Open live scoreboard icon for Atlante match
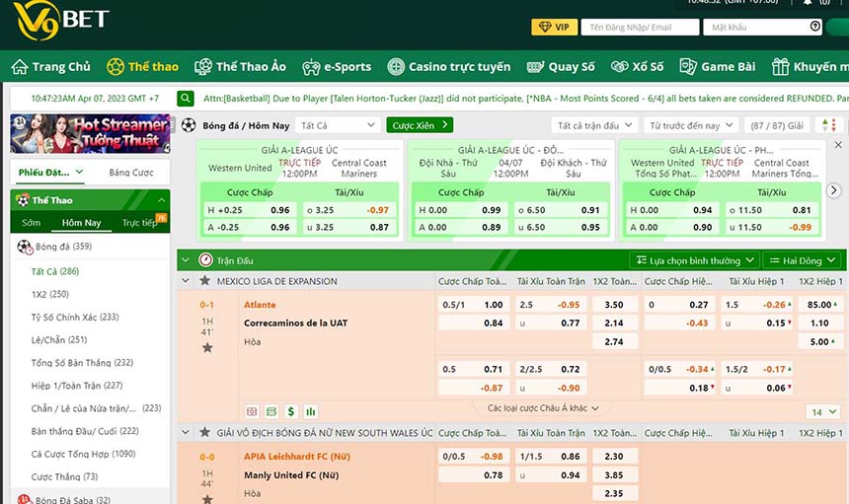 (252, 411)
